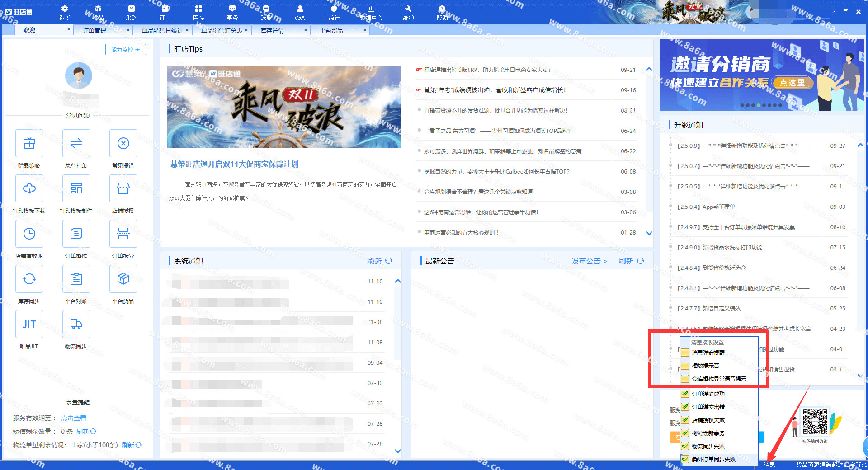Switch to the 单品销售日统计 tab
868x470 pixels.
pos(162,30)
